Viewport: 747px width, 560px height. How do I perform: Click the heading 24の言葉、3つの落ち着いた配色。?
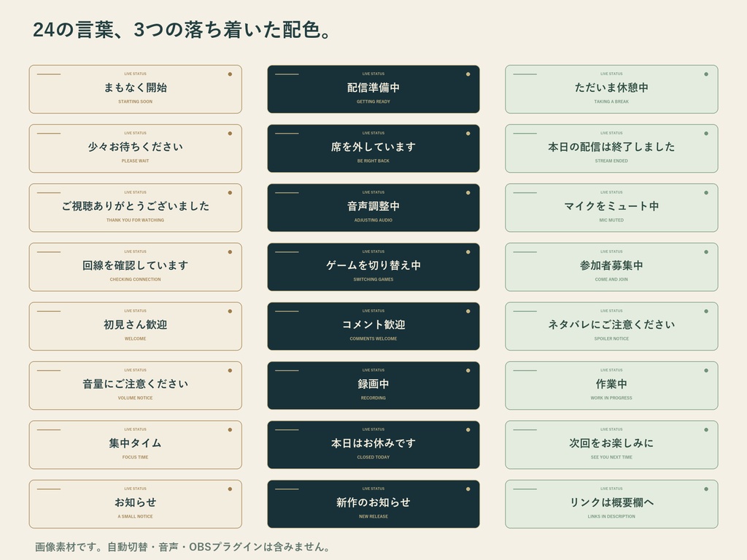[x=182, y=29]
